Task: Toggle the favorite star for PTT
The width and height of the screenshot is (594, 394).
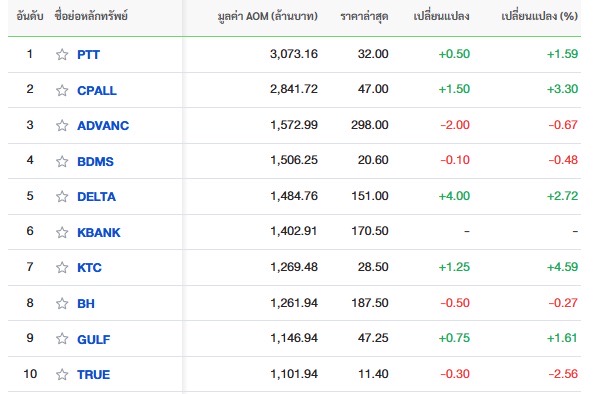Action: pos(62,55)
